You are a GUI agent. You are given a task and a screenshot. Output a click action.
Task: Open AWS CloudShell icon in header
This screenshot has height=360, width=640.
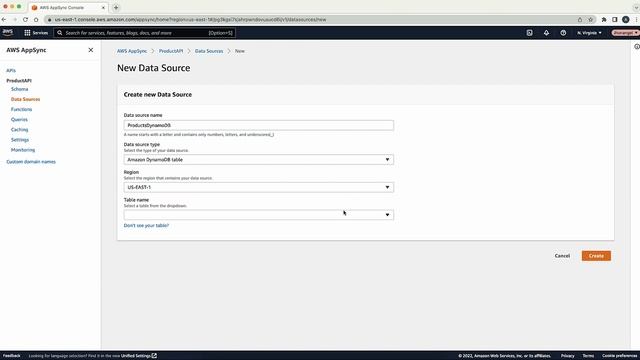click(529, 33)
